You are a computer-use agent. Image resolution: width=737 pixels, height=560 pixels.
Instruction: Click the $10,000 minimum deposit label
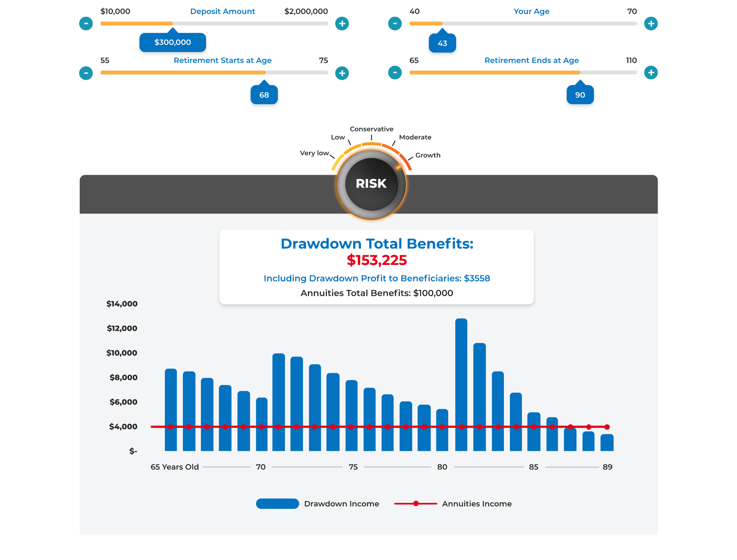(x=115, y=11)
